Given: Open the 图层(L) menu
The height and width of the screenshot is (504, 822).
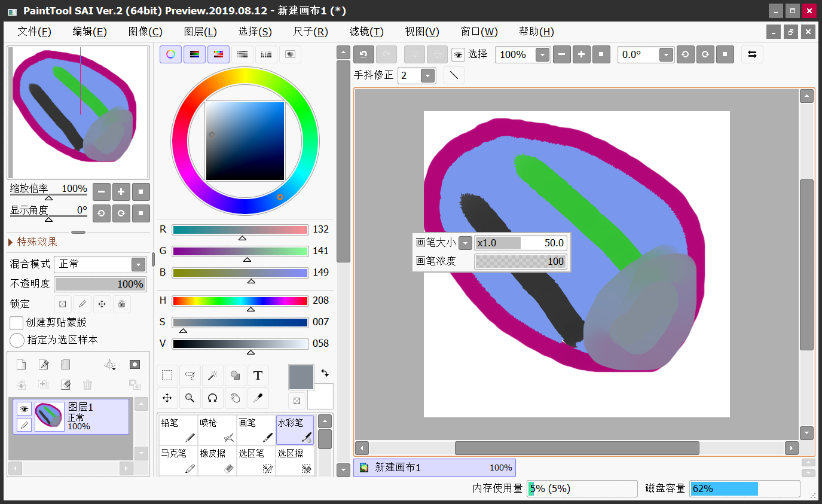Looking at the screenshot, I should tap(200, 32).
